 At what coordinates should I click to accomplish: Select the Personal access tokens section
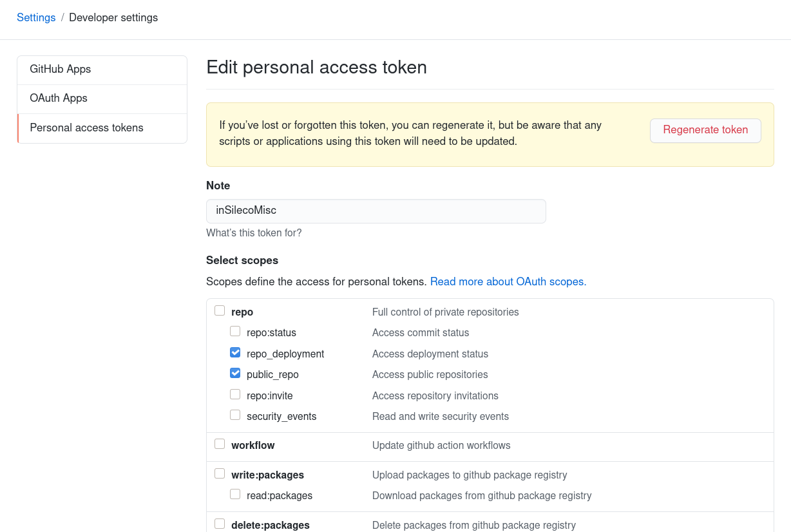86,128
